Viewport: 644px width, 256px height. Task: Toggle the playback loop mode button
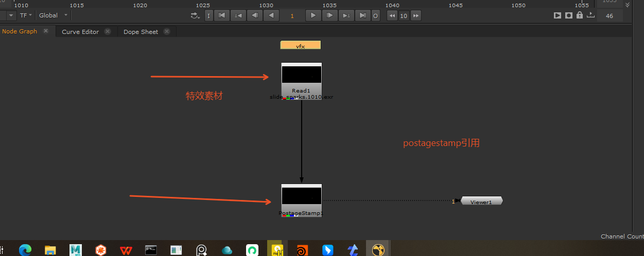coord(195,15)
